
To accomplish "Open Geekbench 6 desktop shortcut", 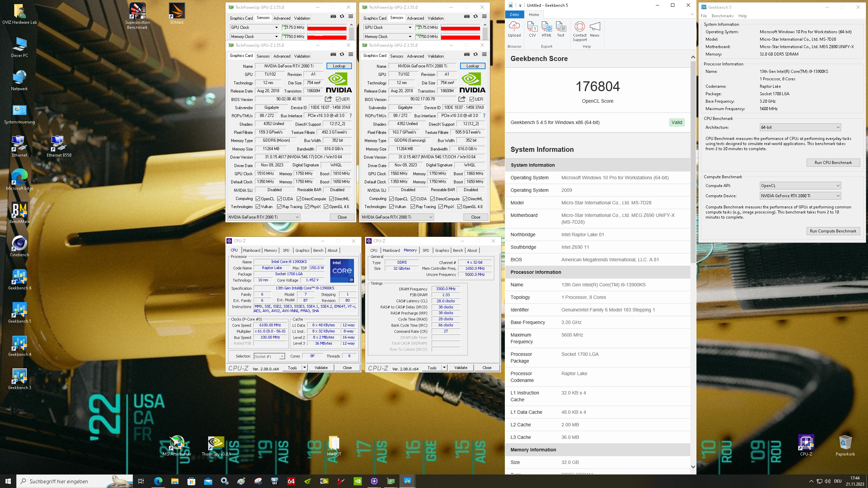I will (x=19, y=279).
